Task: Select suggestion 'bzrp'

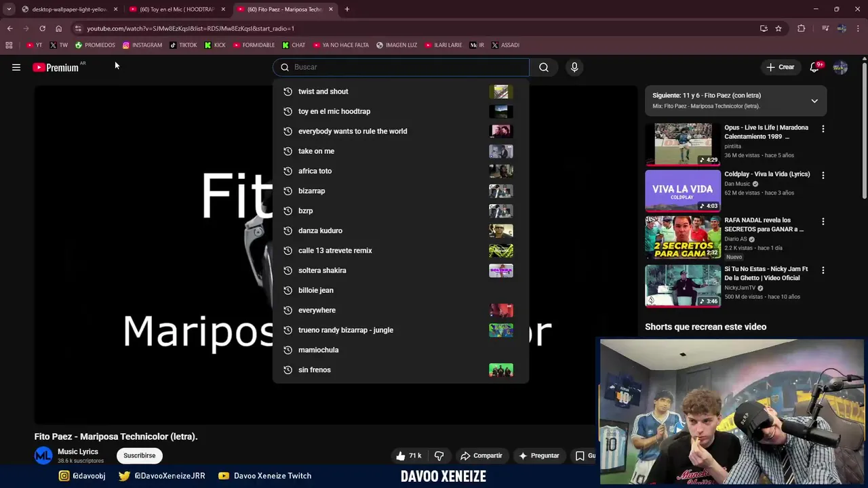Action: point(400,211)
